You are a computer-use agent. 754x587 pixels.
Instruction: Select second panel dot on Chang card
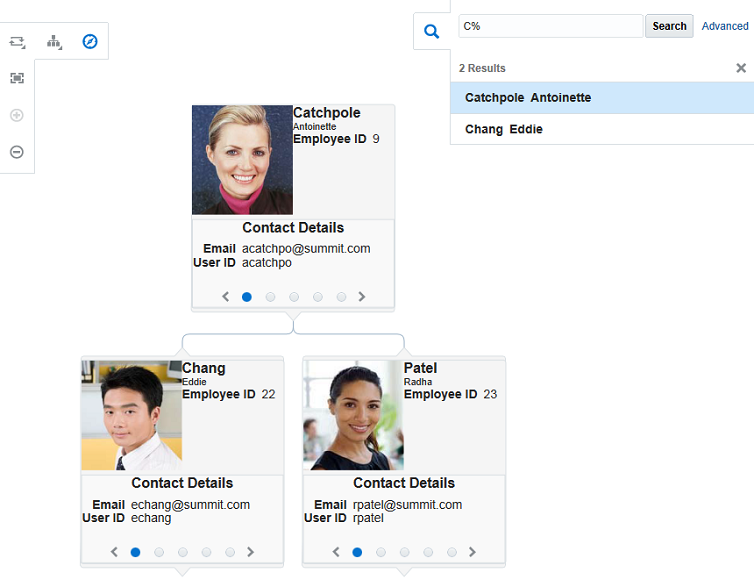(159, 552)
